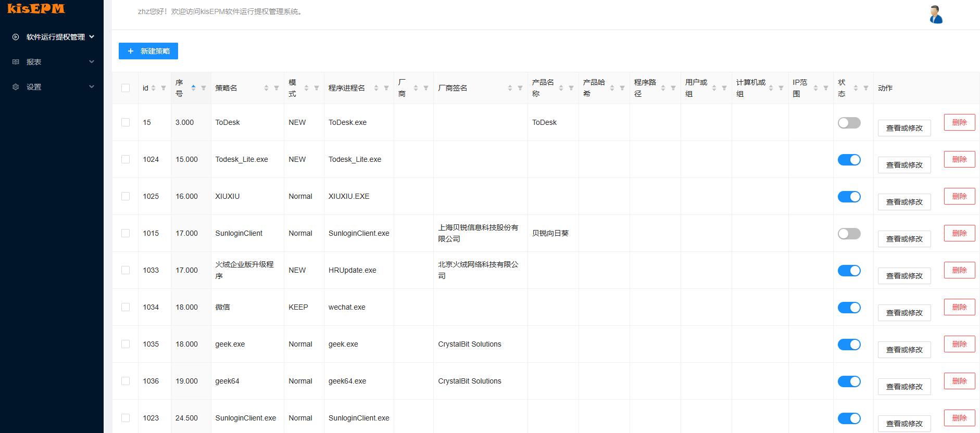Enable the ToDesk policy status switch
This screenshot has width=980, height=433.
[849, 123]
